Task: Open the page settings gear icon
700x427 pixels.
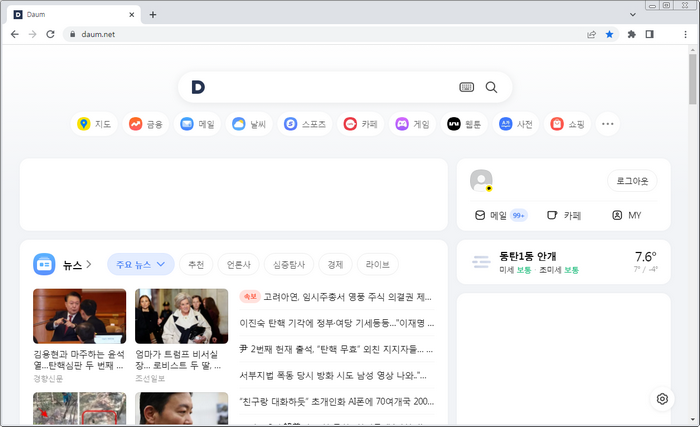Action: [x=662, y=399]
